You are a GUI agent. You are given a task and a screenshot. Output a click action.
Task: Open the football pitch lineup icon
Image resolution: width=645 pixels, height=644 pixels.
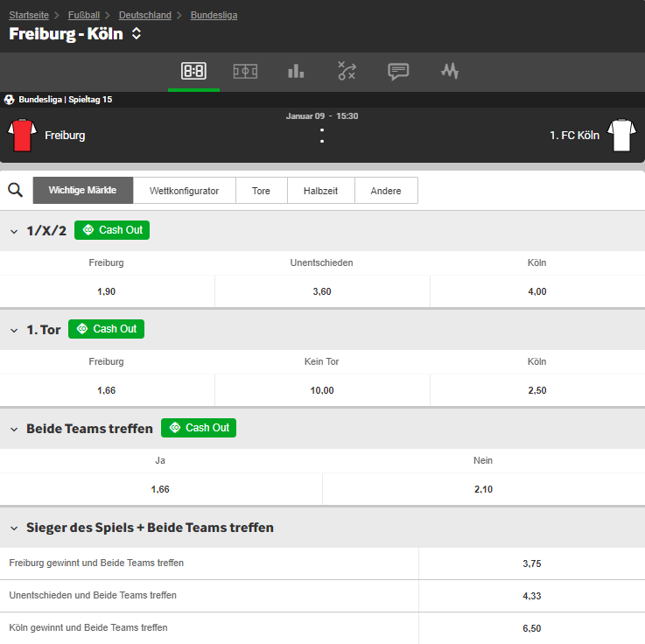[245, 71]
